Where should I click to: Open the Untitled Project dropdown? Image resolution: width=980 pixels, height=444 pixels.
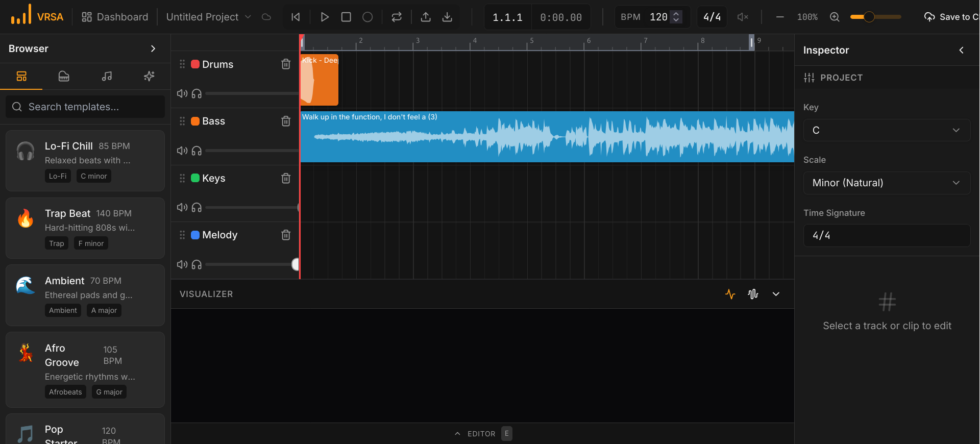[209, 17]
